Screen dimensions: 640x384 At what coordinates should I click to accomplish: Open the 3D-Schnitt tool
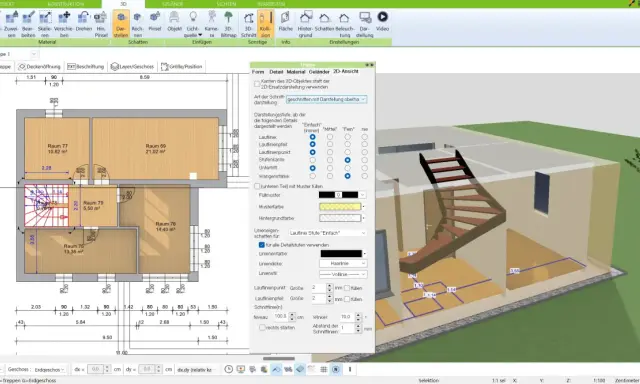point(248,24)
